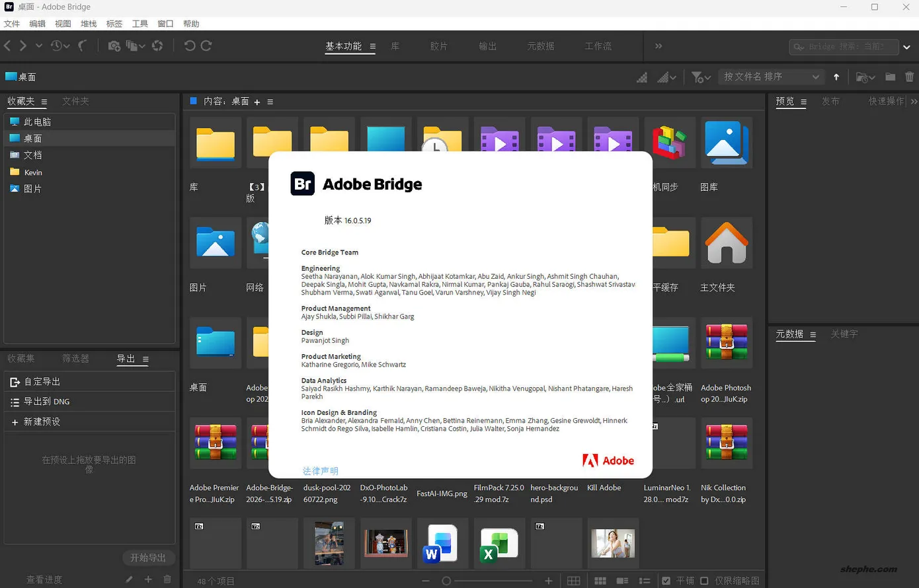Click the Bridge search field
This screenshot has width=919, height=588.
[844, 47]
